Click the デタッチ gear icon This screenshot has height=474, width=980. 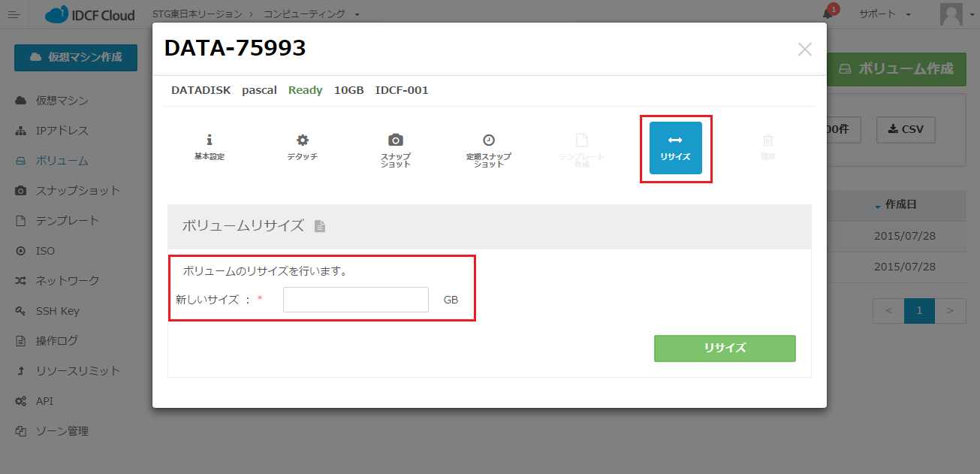coord(302,140)
